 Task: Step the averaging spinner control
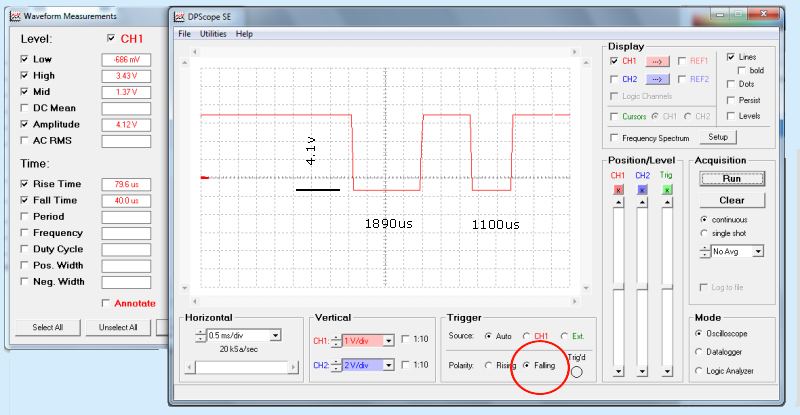click(705, 252)
